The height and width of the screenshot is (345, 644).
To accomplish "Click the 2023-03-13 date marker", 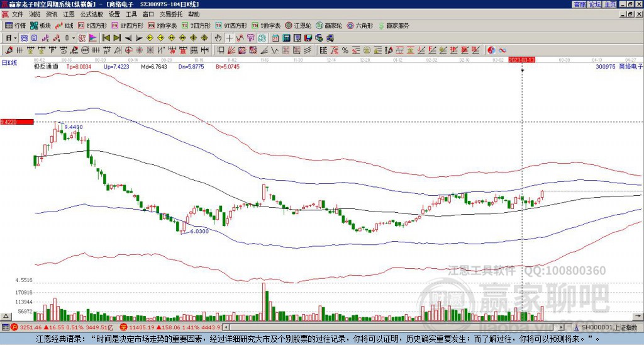I will click(x=521, y=60).
